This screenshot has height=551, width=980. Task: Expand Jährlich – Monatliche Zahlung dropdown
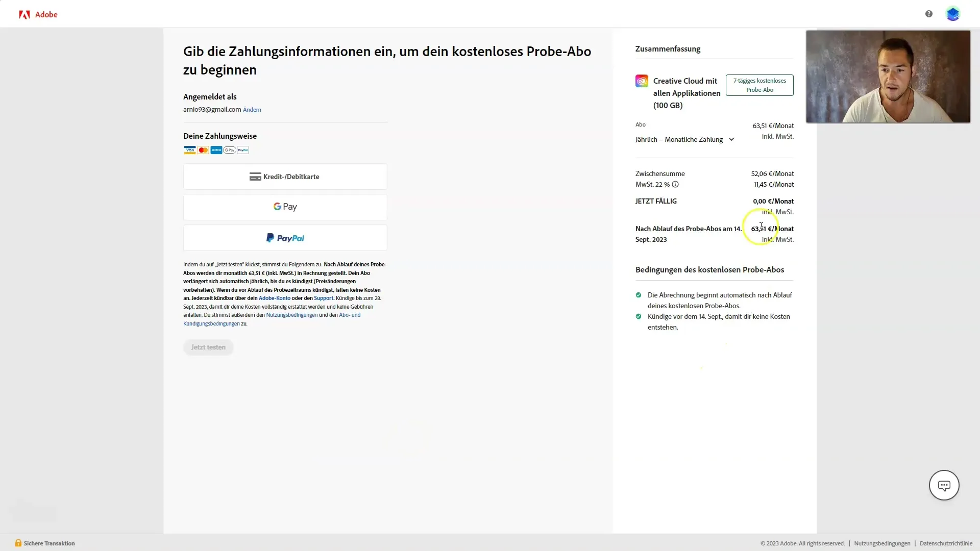tap(684, 139)
